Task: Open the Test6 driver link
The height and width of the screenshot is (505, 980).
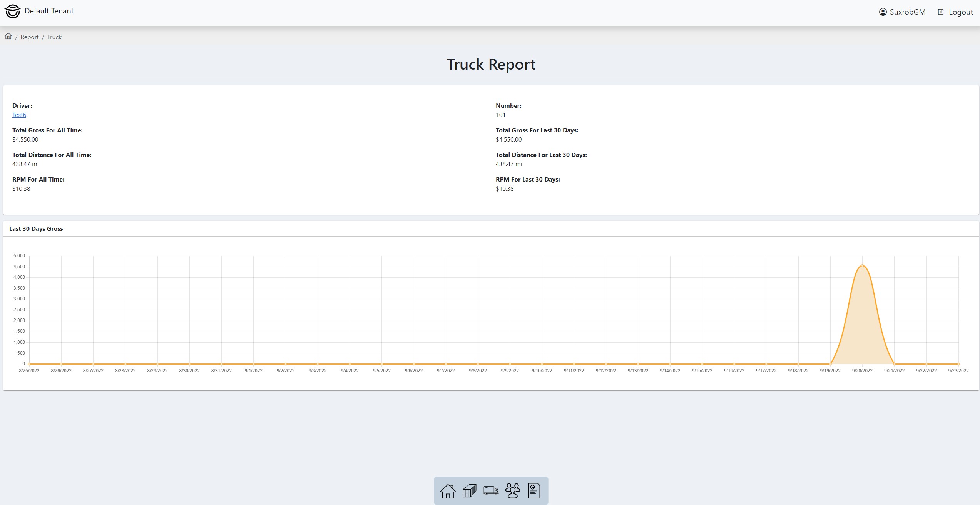Action: (x=19, y=115)
